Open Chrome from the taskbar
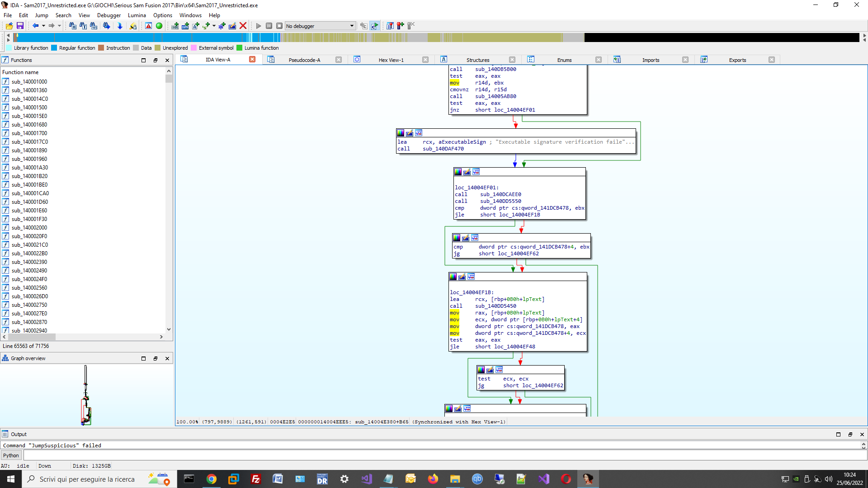This screenshot has height=488, width=868. coord(211,479)
